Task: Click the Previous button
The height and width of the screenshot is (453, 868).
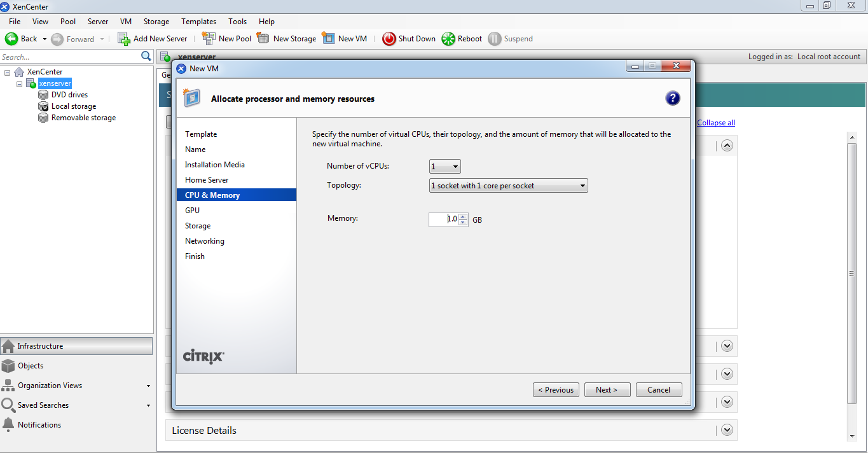Action: pyautogui.click(x=556, y=390)
